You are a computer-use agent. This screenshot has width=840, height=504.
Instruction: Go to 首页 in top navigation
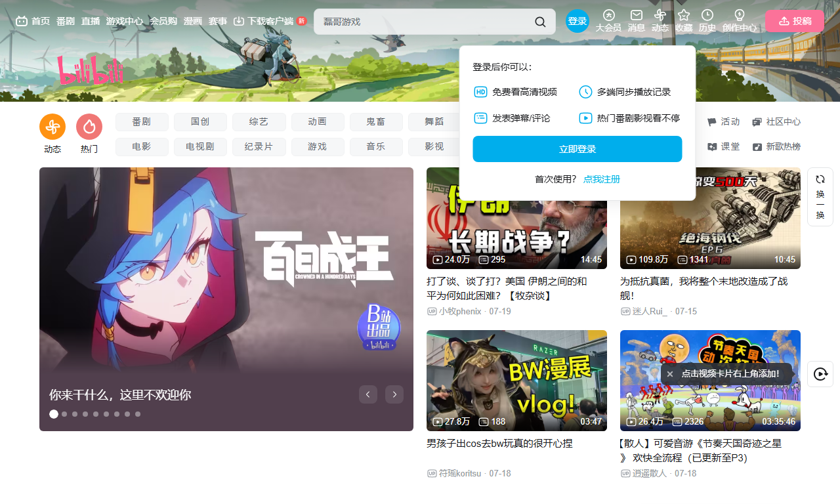coord(33,21)
